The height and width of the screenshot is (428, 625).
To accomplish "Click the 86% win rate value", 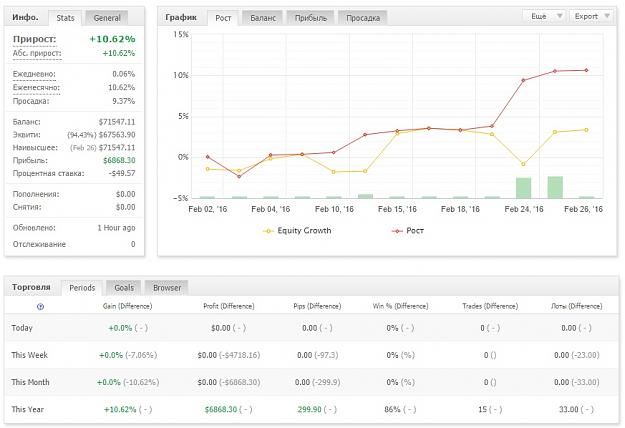I will coord(392,409).
